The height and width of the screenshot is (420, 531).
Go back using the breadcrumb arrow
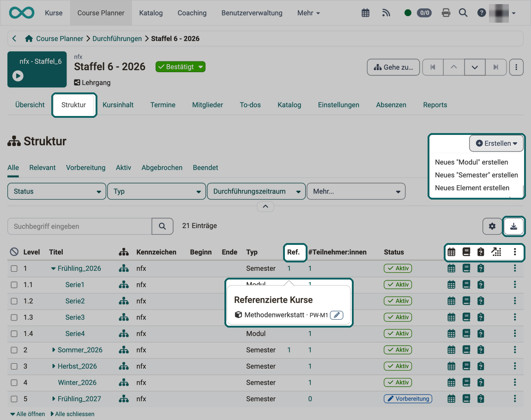pyautogui.click(x=14, y=39)
